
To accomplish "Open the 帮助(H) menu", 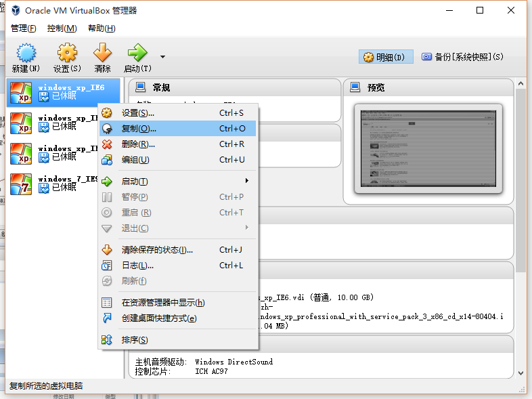I will click(102, 28).
